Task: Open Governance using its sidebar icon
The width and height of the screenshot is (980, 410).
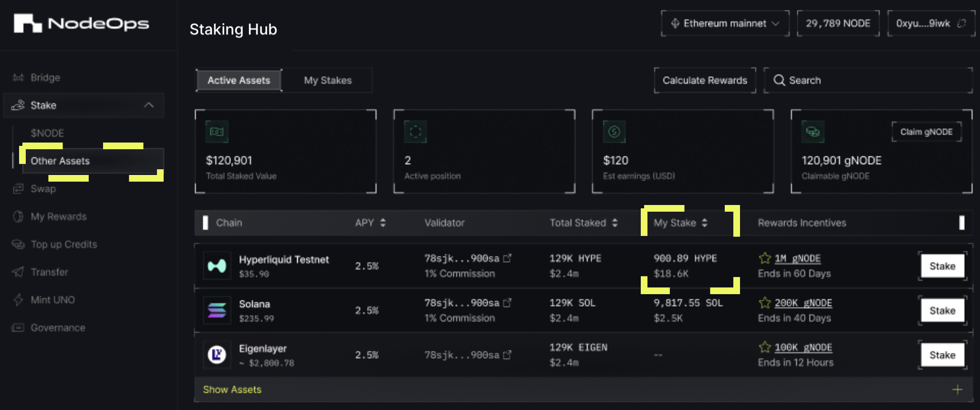Action: (x=18, y=328)
